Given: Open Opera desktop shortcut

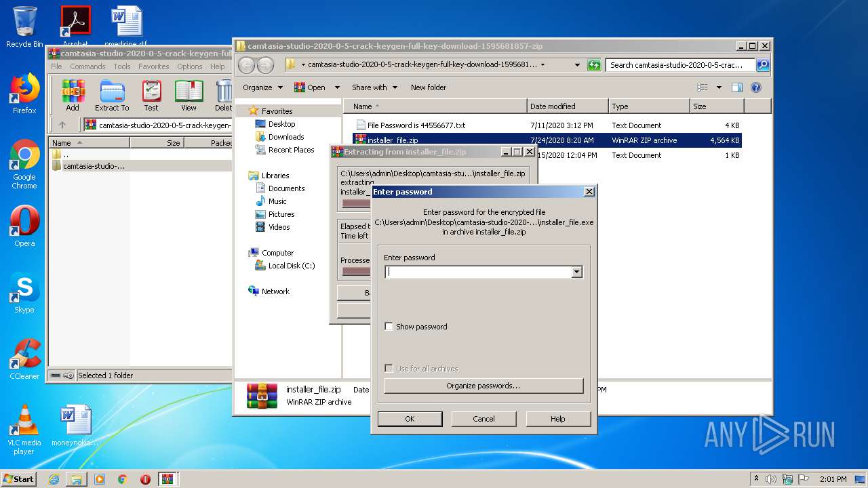Looking at the screenshot, I should [x=24, y=227].
